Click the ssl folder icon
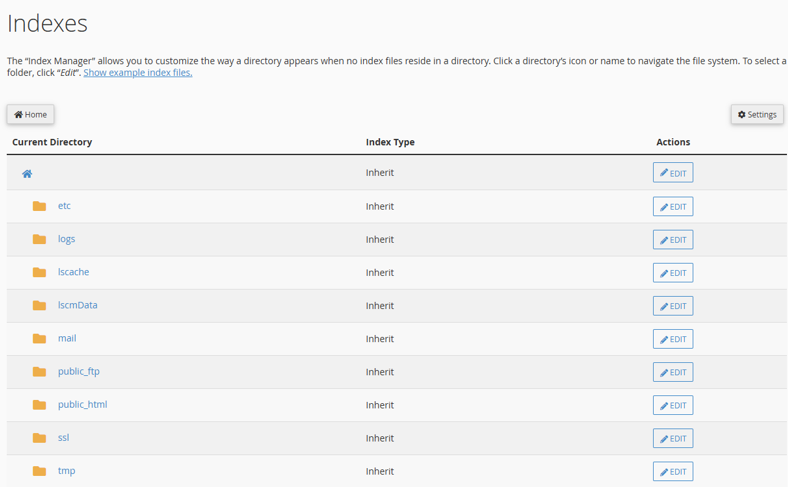The height and width of the screenshot is (487, 788). [x=39, y=438]
